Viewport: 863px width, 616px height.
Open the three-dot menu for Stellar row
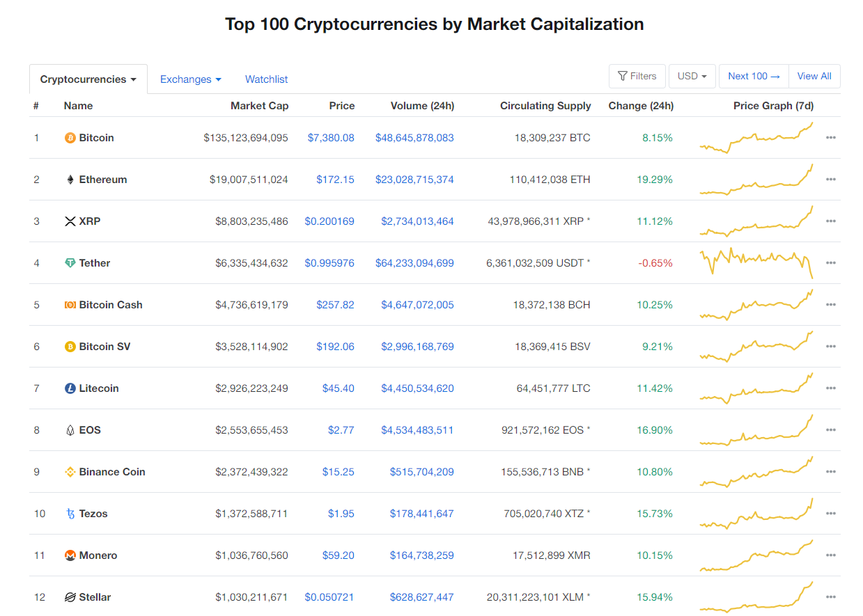click(830, 597)
